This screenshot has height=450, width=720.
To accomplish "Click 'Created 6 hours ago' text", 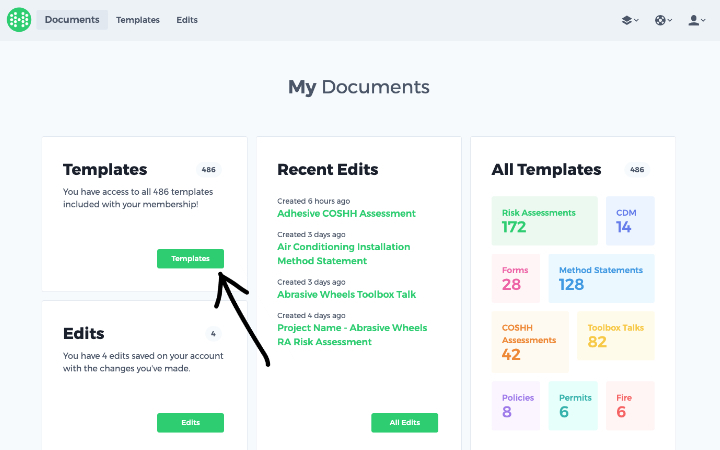I will [x=314, y=201].
